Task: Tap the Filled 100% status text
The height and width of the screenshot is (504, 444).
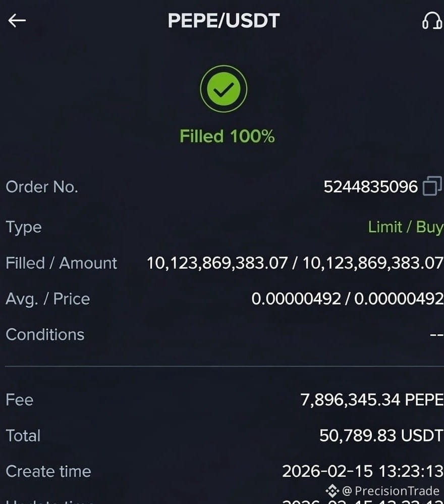Action: (227, 136)
